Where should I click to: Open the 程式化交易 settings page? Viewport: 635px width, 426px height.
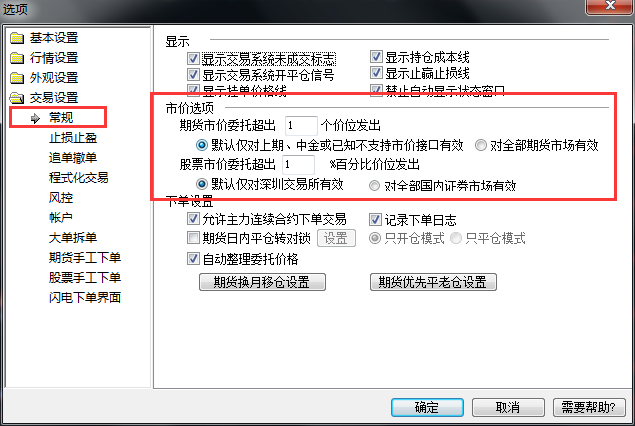click(x=79, y=177)
